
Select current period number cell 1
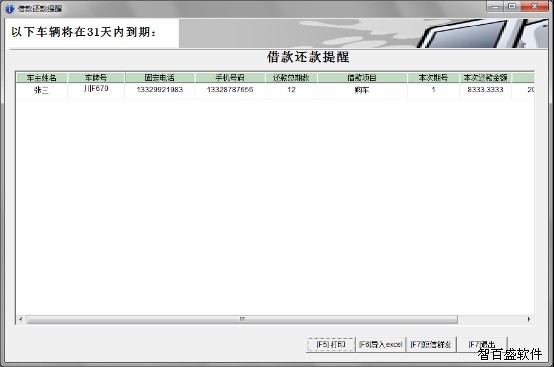tap(433, 90)
